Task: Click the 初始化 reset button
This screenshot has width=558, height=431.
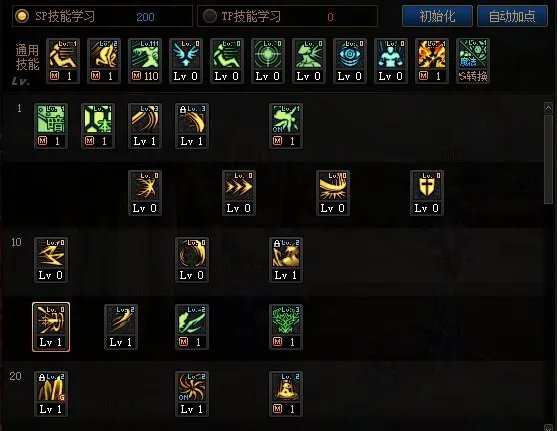Action: (x=437, y=16)
